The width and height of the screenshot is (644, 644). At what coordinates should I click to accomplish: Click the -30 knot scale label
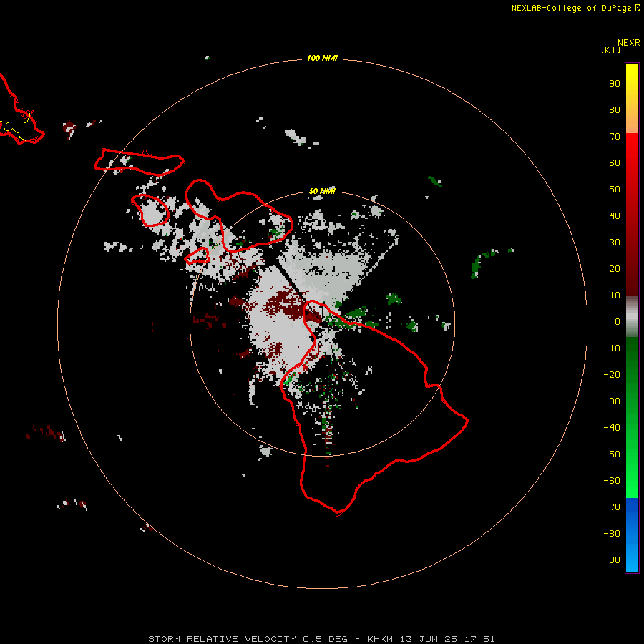point(612,401)
